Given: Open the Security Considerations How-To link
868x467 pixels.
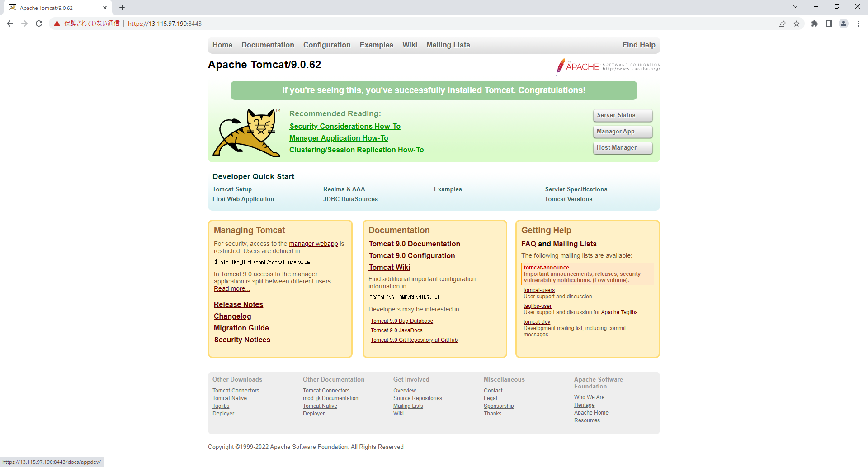Looking at the screenshot, I should (x=344, y=126).
